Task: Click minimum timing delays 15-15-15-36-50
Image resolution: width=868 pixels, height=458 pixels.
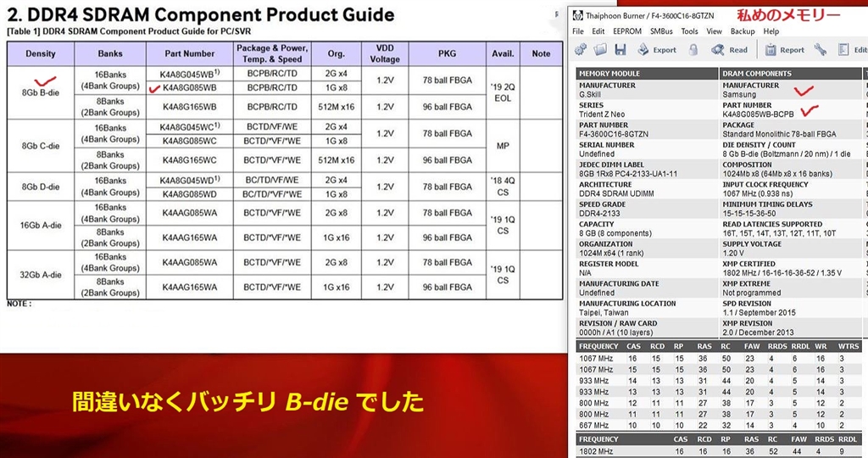Action: 749,214
